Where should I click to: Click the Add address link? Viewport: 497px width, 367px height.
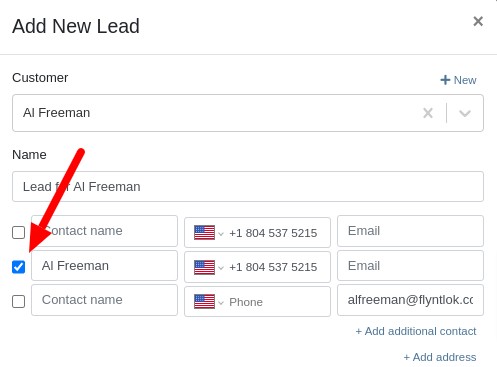click(440, 357)
